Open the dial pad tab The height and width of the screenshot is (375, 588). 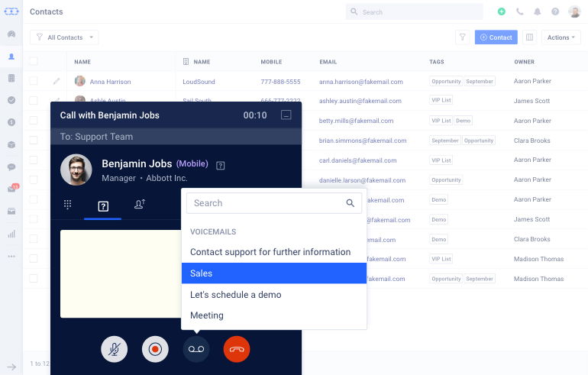tap(67, 205)
